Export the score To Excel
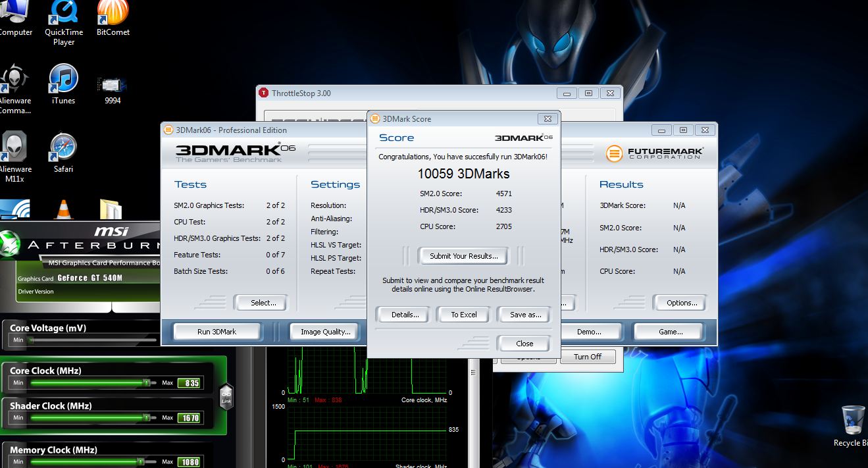 pos(464,315)
